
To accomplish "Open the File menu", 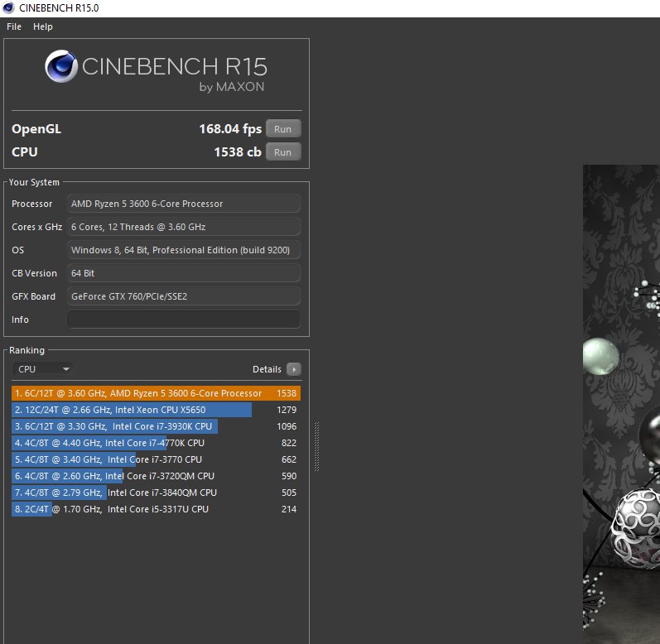I will 14,26.
